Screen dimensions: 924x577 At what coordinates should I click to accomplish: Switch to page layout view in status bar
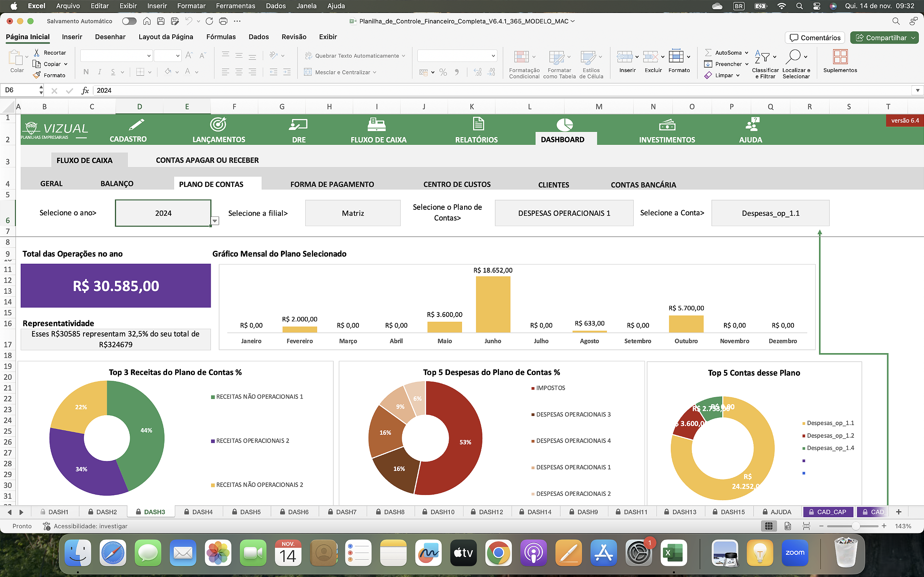coord(787,526)
